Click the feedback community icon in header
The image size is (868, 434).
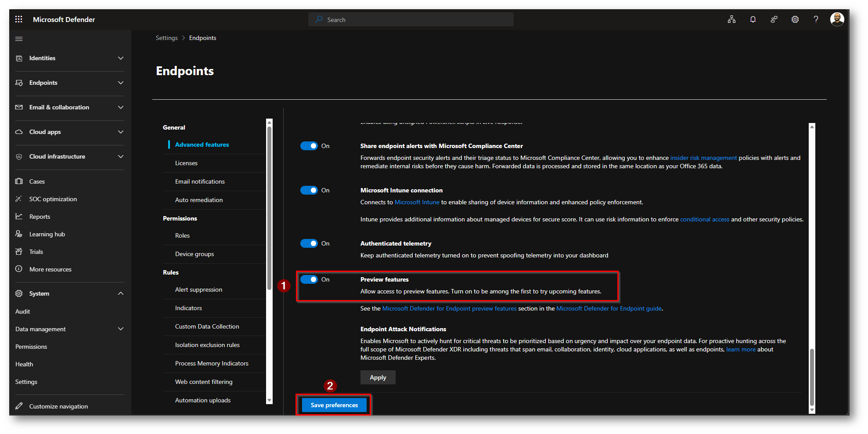coord(774,19)
